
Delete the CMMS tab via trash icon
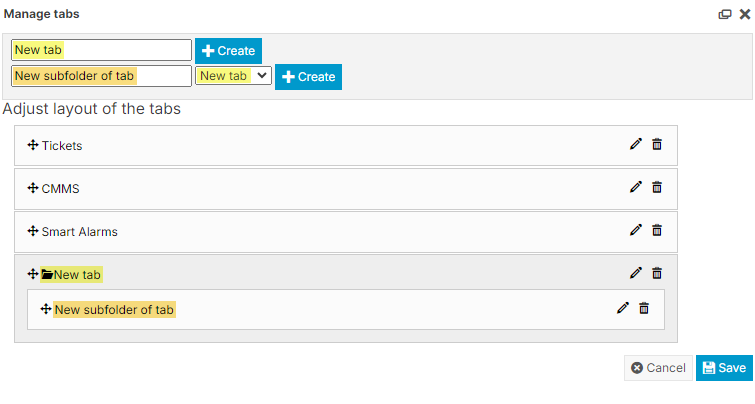657,187
